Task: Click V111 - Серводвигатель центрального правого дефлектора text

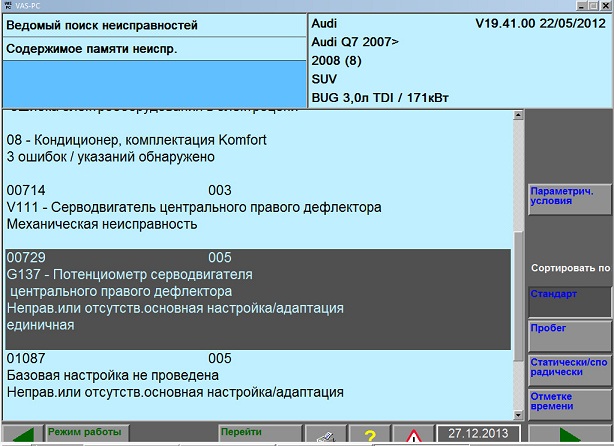Action: click(194, 207)
